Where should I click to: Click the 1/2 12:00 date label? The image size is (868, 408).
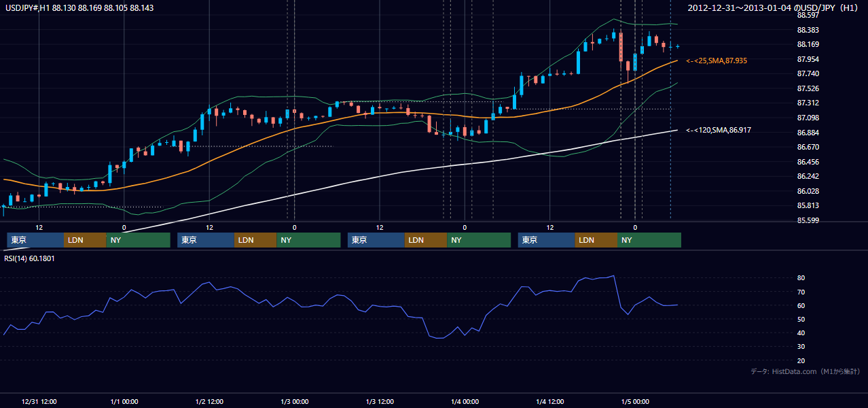209,401
